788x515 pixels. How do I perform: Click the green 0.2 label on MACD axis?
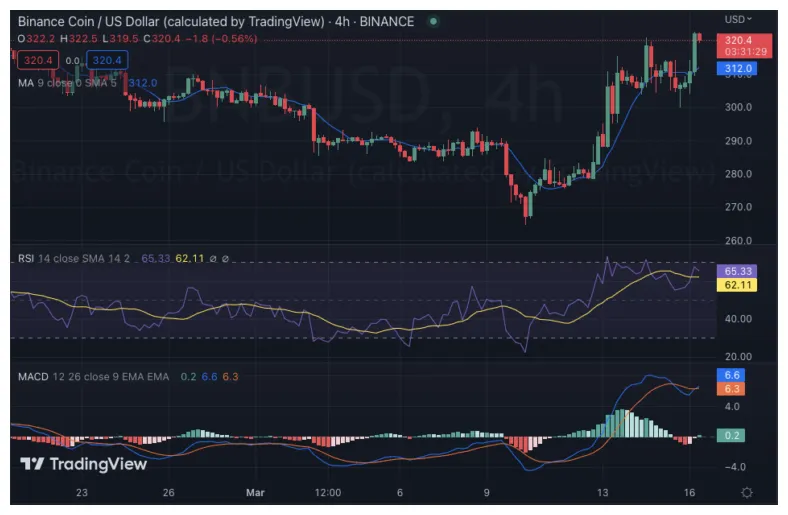point(731,435)
